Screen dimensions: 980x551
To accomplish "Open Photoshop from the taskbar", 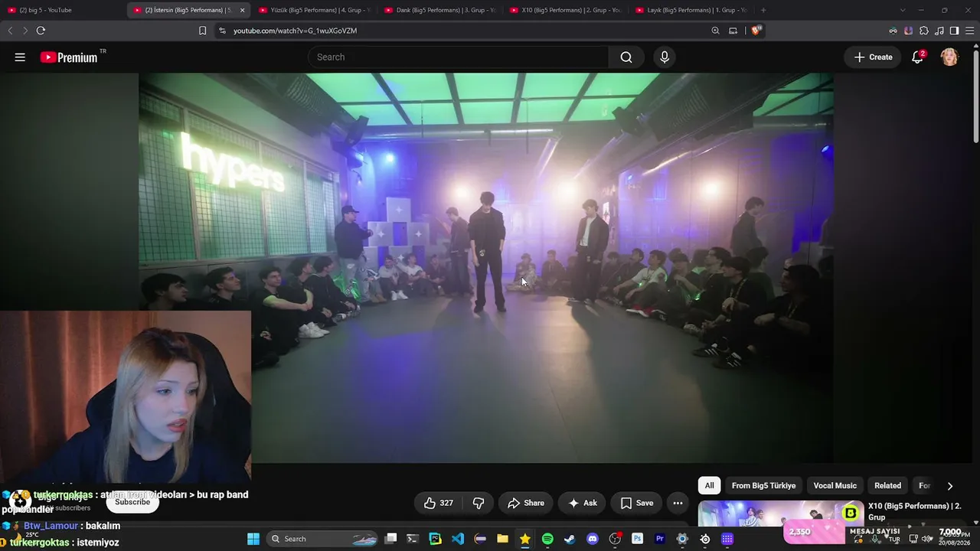I will click(637, 539).
